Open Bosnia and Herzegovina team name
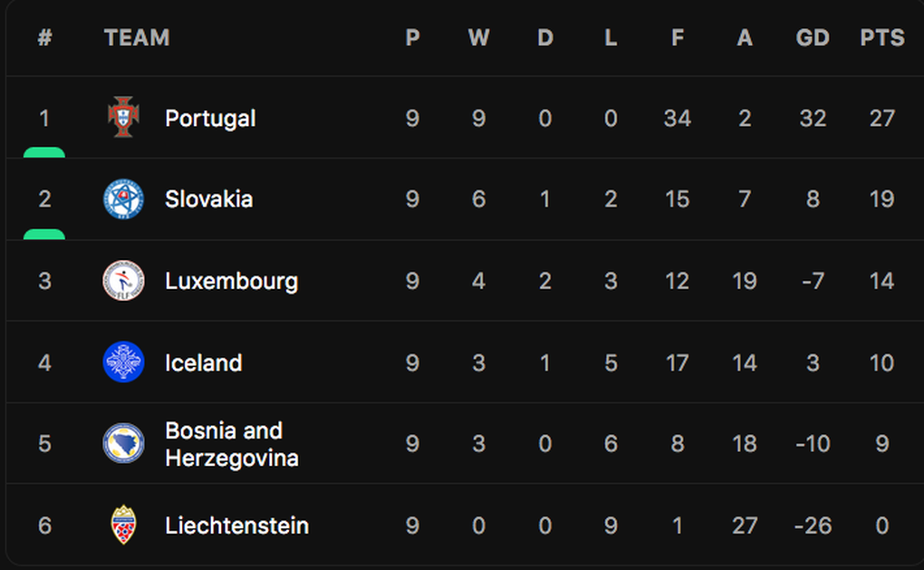Image resolution: width=924 pixels, height=570 pixels. point(232,444)
